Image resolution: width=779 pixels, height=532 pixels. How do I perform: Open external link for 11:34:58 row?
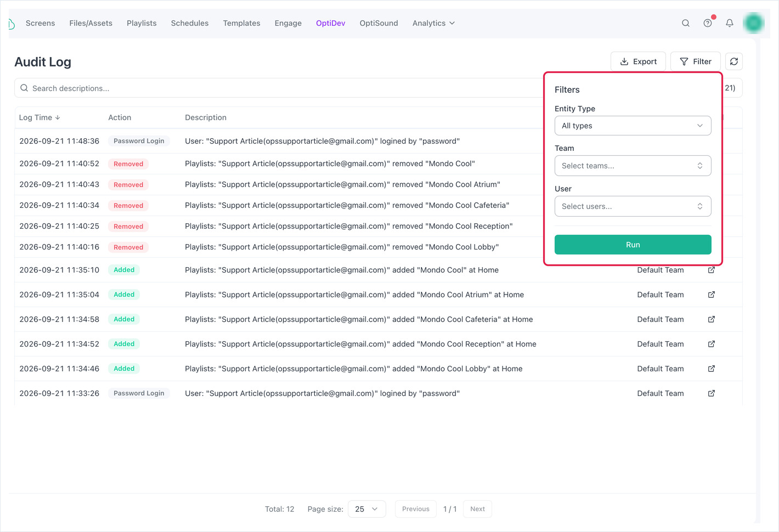[712, 319]
